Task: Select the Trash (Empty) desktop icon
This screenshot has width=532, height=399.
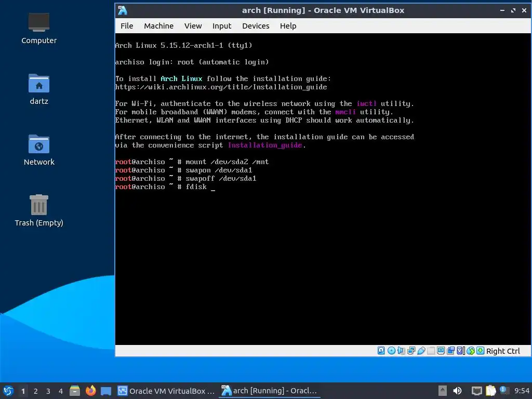Action: tap(38, 210)
